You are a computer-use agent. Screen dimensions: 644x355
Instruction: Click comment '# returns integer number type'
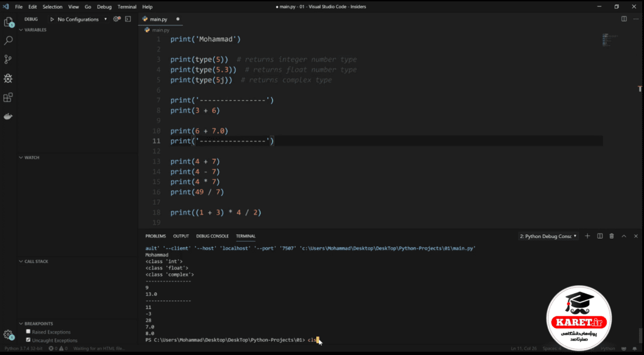[x=297, y=60]
